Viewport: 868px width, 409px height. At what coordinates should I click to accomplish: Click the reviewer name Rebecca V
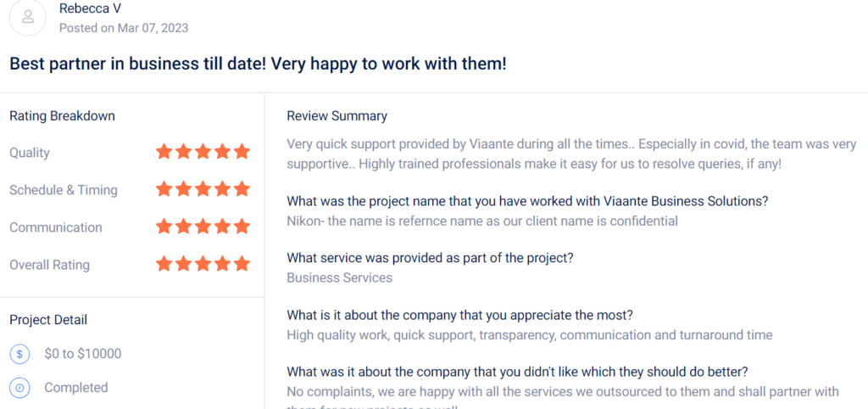(90, 8)
